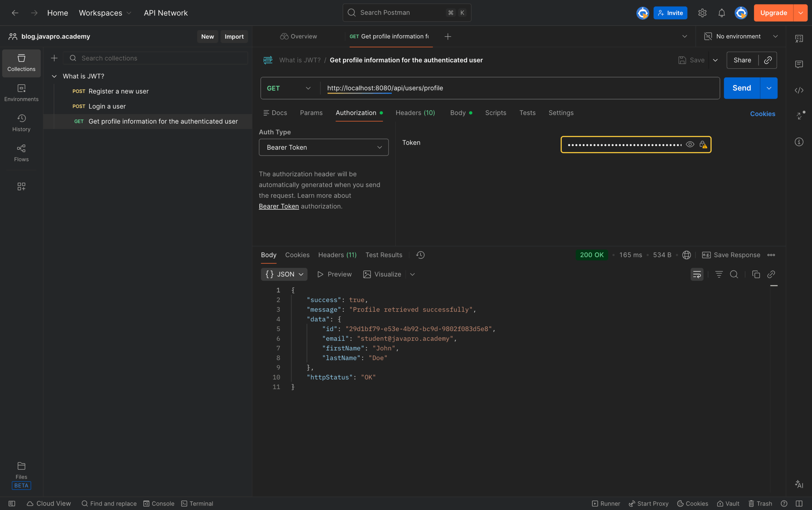Open the History panel in sidebar
812x510 pixels.
tap(21, 122)
